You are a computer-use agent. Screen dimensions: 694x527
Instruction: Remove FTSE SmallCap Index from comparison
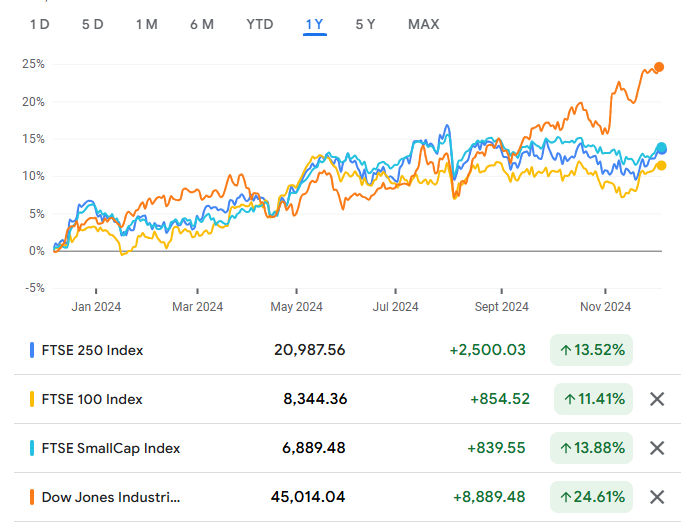(x=657, y=448)
